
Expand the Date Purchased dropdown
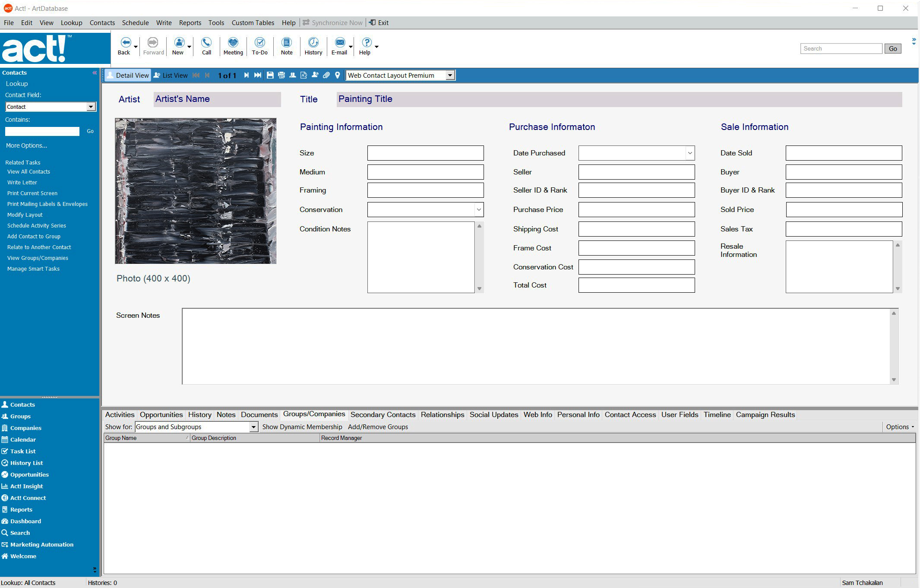689,153
